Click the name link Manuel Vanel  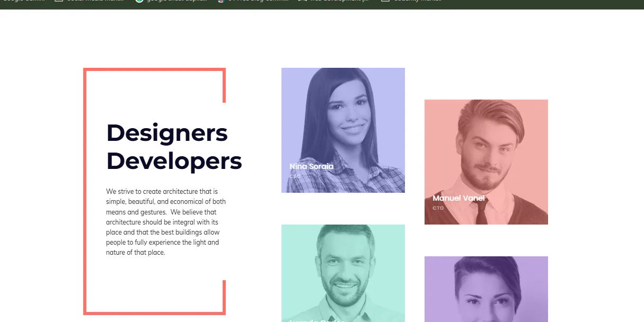pos(458,198)
